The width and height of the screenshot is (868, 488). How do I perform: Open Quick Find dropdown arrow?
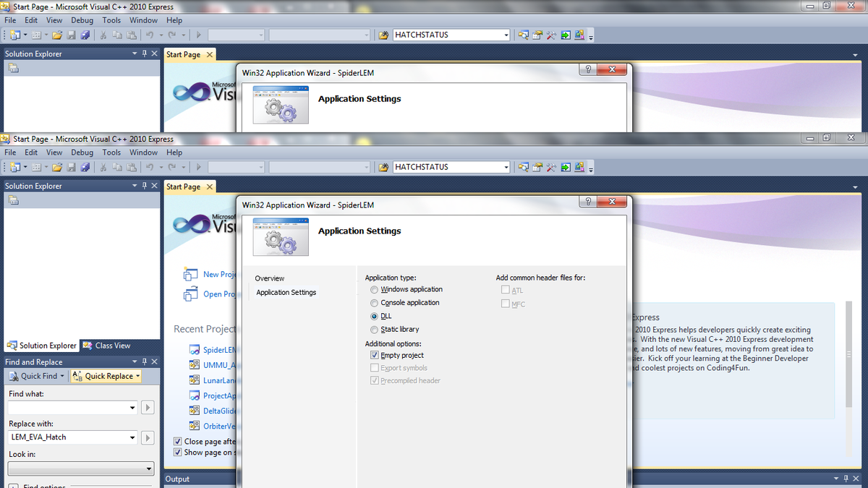point(62,376)
